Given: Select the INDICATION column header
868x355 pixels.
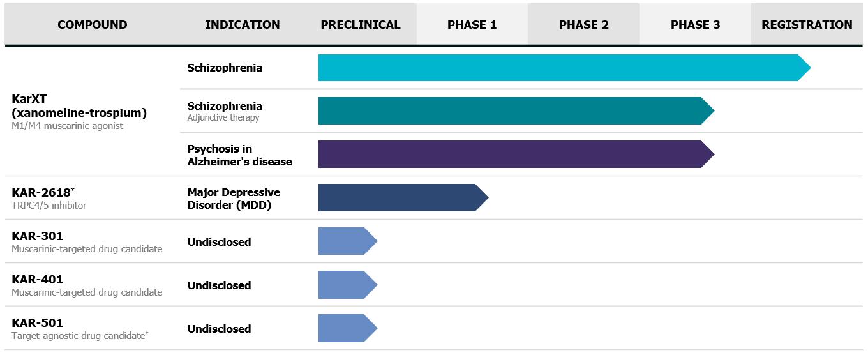Looking at the screenshot, I should coord(243,25).
